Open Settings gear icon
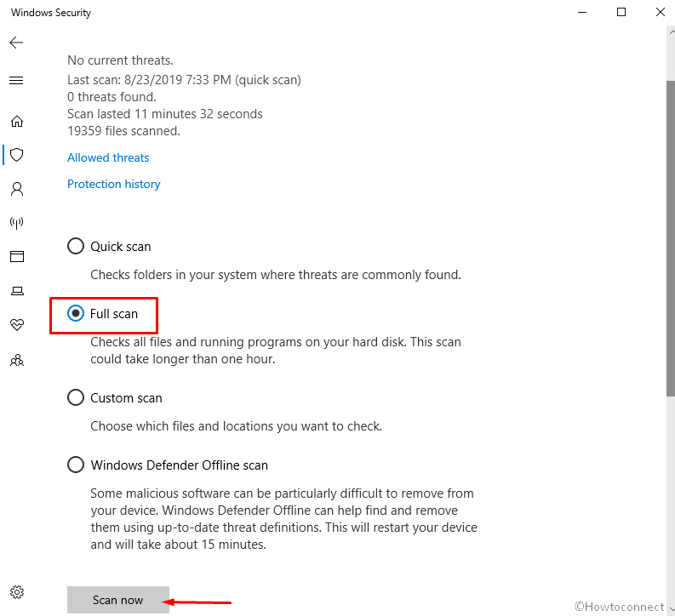The height and width of the screenshot is (616, 675). [17, 592]
